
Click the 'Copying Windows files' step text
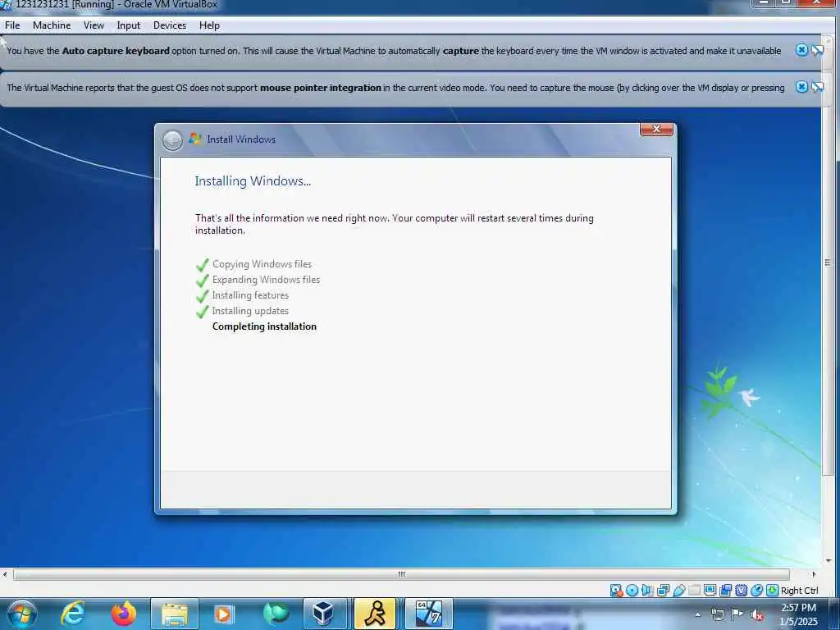pos(262,264)
